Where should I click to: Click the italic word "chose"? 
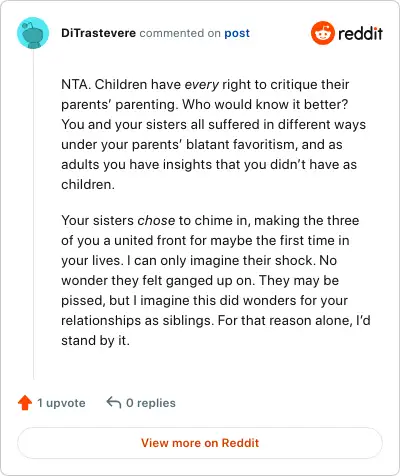click(156, 220)
